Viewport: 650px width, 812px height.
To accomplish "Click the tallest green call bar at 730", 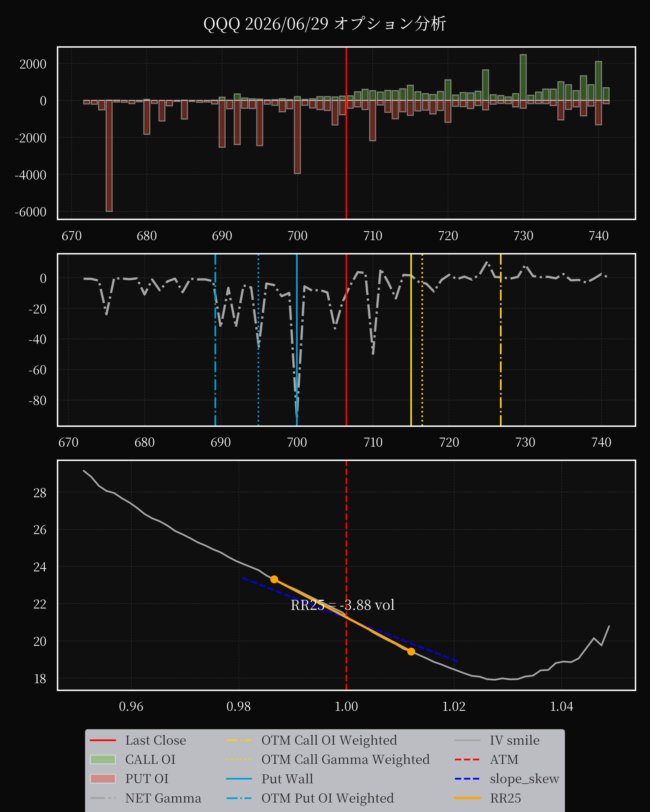I will (x=523, y=77).
